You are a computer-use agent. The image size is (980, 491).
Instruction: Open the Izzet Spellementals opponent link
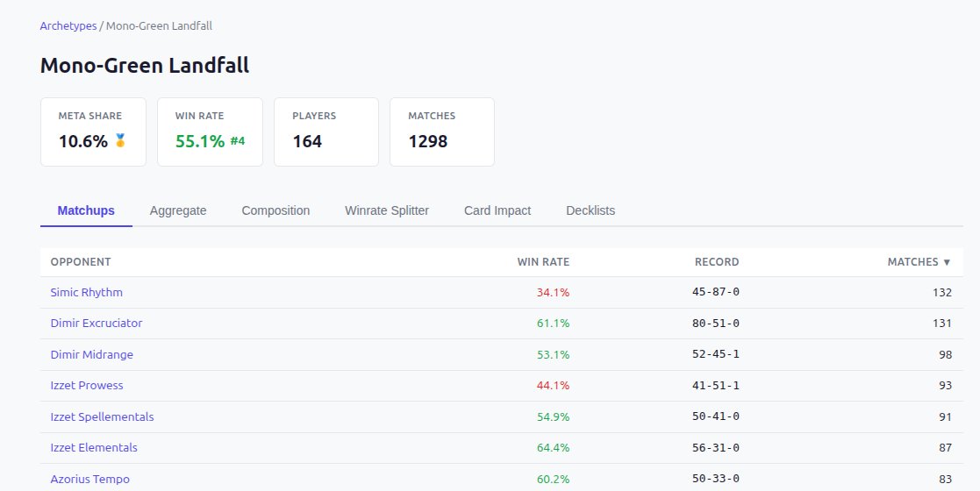(102, 416)
